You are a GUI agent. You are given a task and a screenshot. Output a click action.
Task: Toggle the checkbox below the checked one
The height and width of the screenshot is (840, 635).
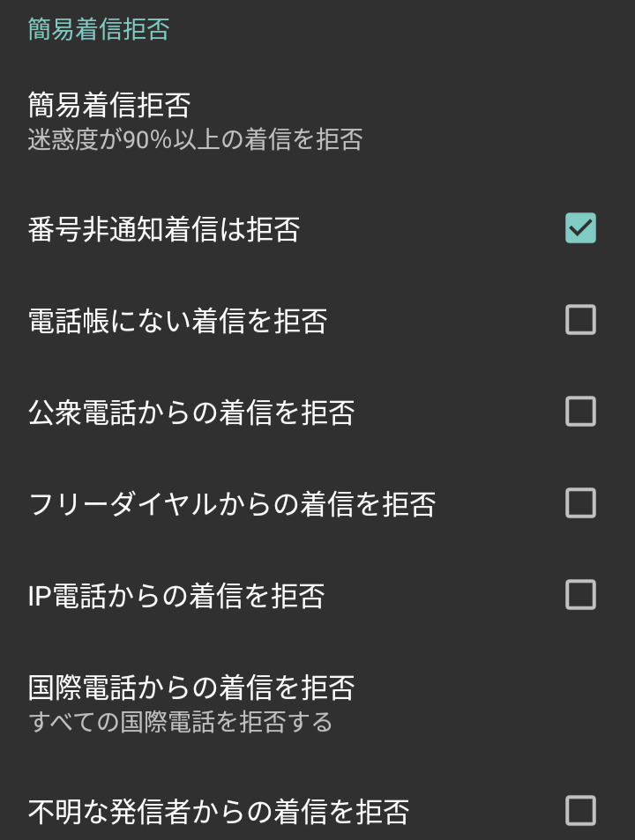coord(580,320)
